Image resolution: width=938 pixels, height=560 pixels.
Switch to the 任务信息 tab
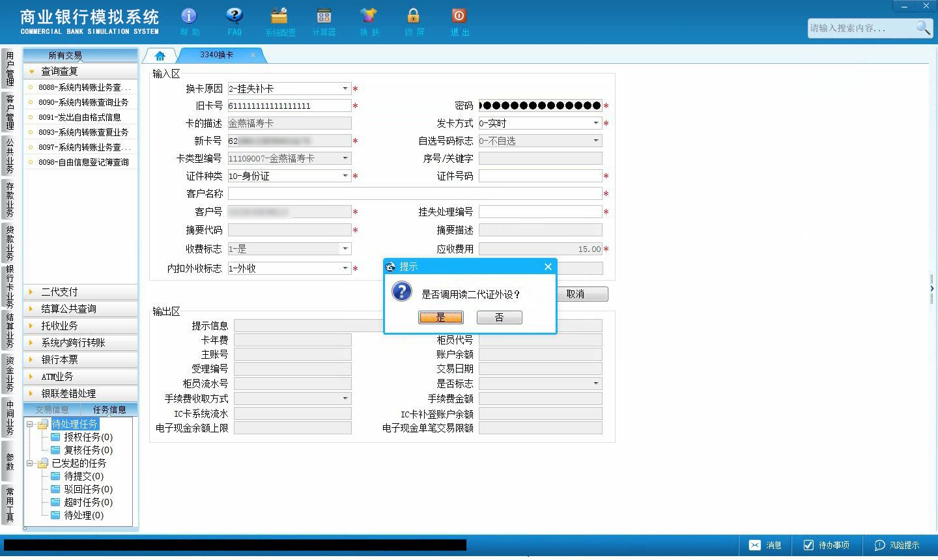(x=109, y=410)
